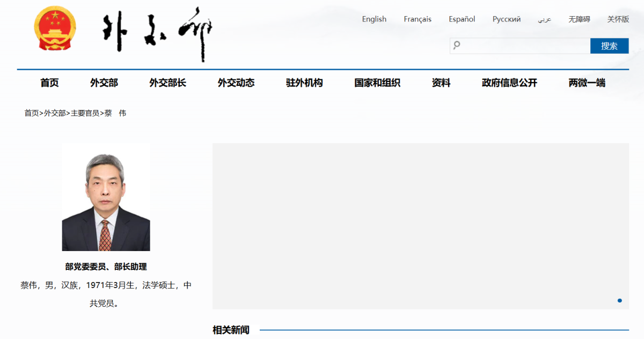Screen dimensions: 644x339
Task: Switch site language to Русский
Action: (x=507, y=19)
